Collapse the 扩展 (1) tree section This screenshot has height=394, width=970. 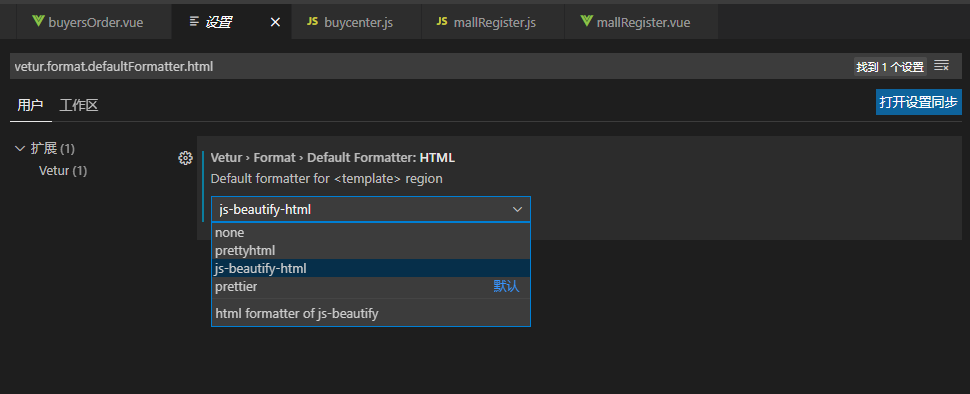(x=19, y=148)
